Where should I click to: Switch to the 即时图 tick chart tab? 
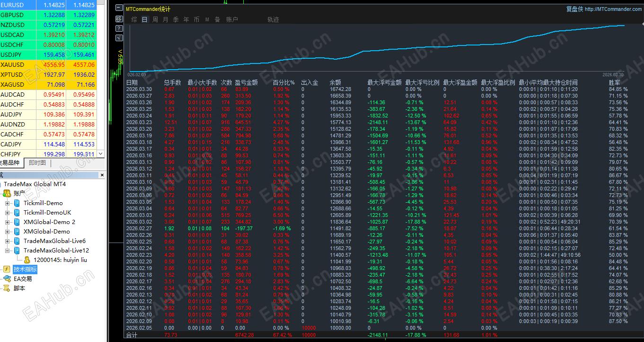click(37, 163)
